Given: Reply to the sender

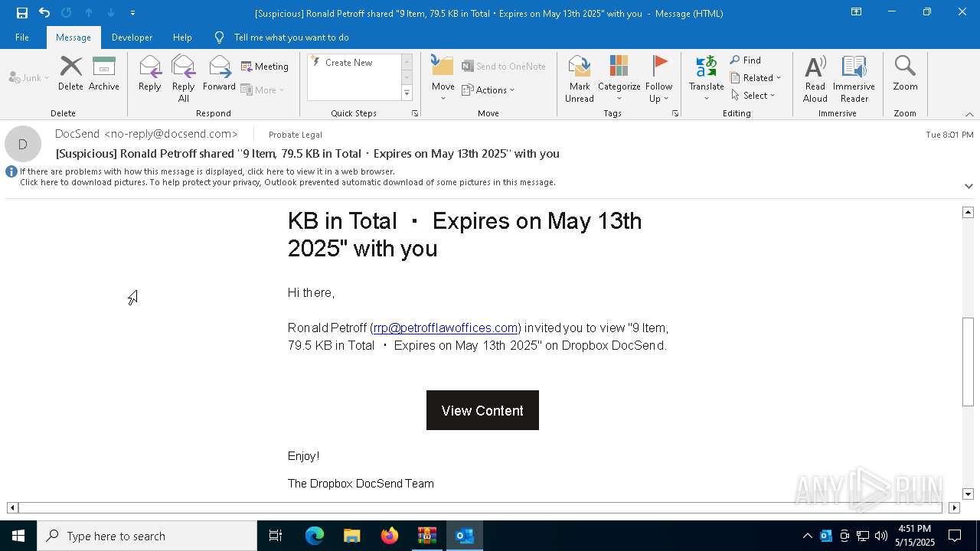Looking at the screenshot, I should (150, 73).
